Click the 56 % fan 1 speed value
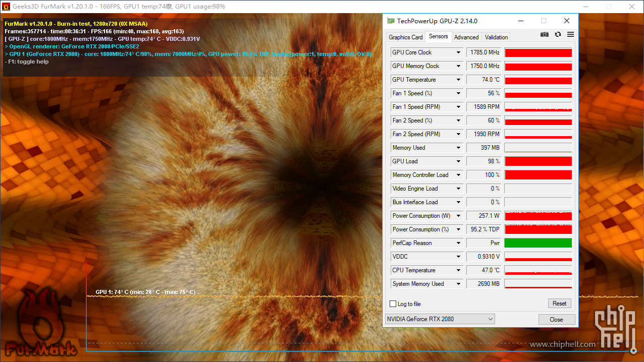Viewport: 644px width, 362px height. coord(484,93)
